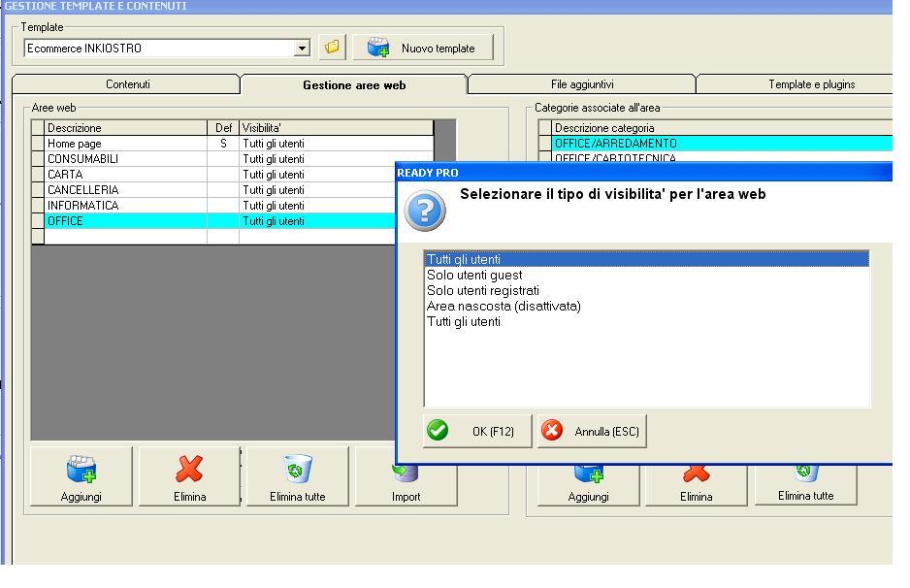Confirm with OK (F12) button
This screenshot has width=910, height=588.
477,431
